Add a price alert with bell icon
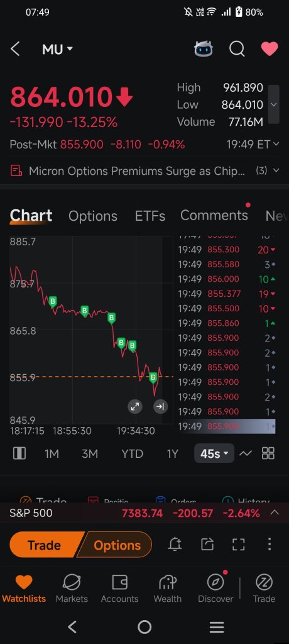 175,545
